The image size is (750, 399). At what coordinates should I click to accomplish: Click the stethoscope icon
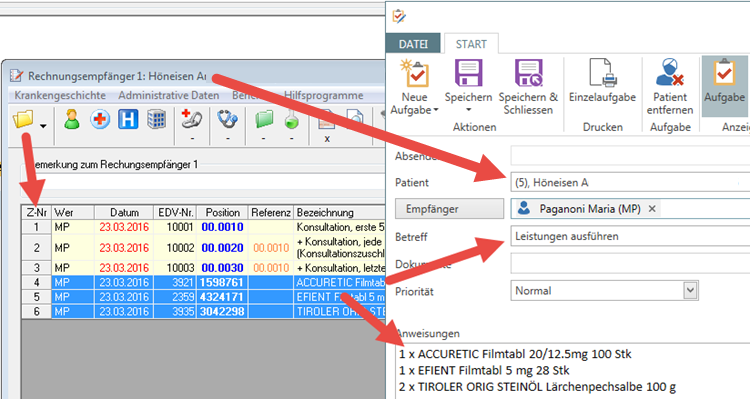227,119
